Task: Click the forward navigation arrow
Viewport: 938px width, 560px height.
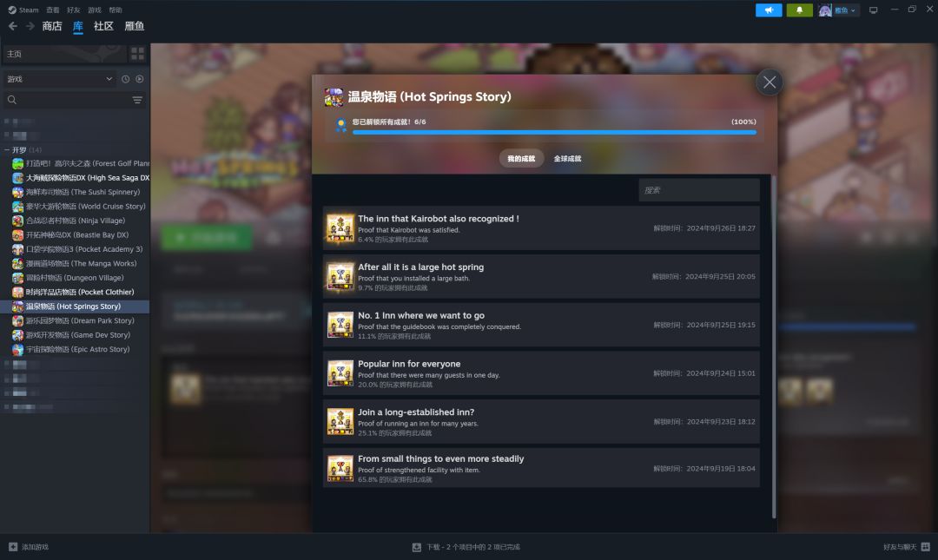Action: tap(30, 26)
